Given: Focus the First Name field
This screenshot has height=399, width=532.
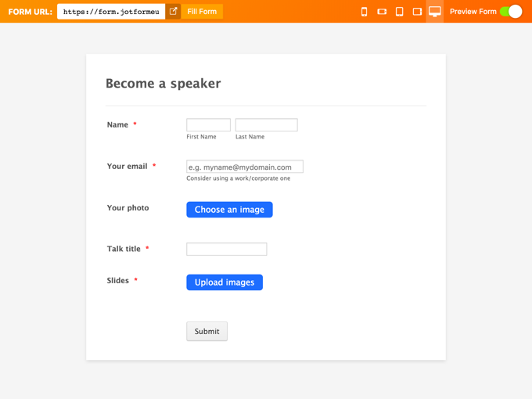Looking at the screenshot, I should [x=208, y=125].
